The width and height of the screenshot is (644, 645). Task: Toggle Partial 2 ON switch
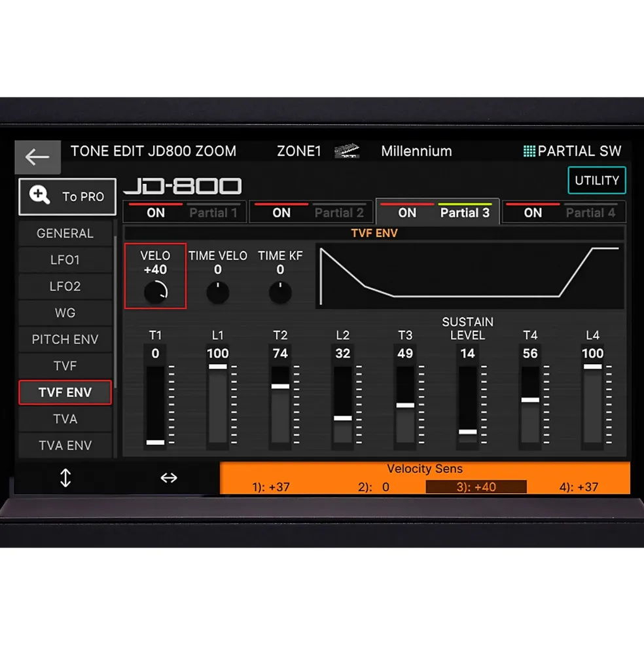[x=281, y=212]
